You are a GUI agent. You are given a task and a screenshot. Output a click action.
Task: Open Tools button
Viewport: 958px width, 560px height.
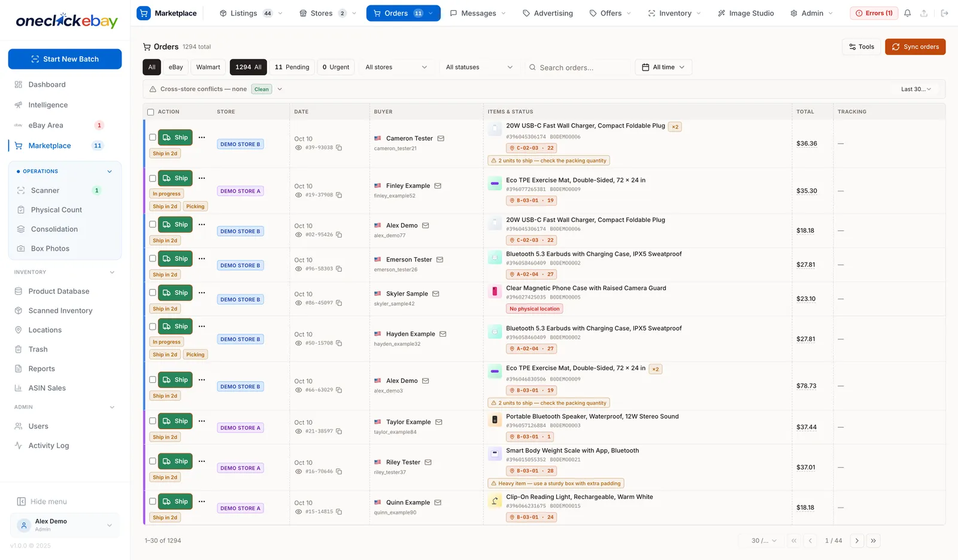(x=861, y=47)
